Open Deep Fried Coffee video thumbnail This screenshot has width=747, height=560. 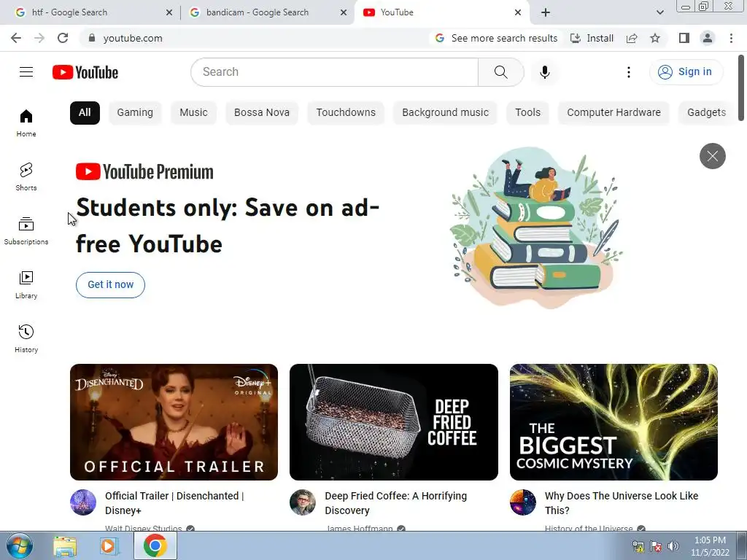pyautogui.click(x=393, y=422)
